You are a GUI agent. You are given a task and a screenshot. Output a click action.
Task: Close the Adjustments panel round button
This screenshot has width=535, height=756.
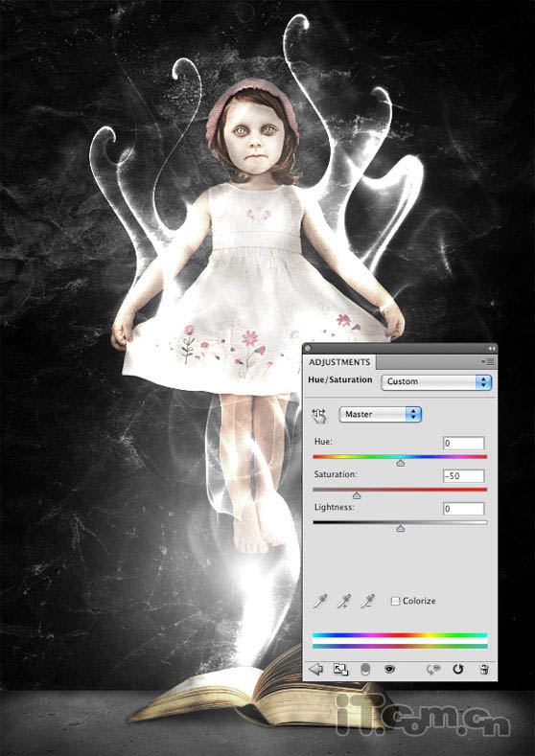(308, 348)
